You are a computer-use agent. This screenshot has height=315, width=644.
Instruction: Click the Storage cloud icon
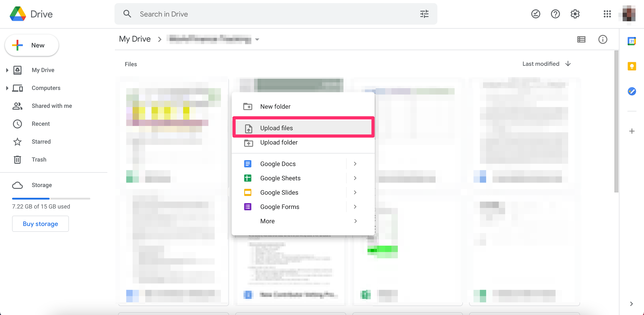17,185
